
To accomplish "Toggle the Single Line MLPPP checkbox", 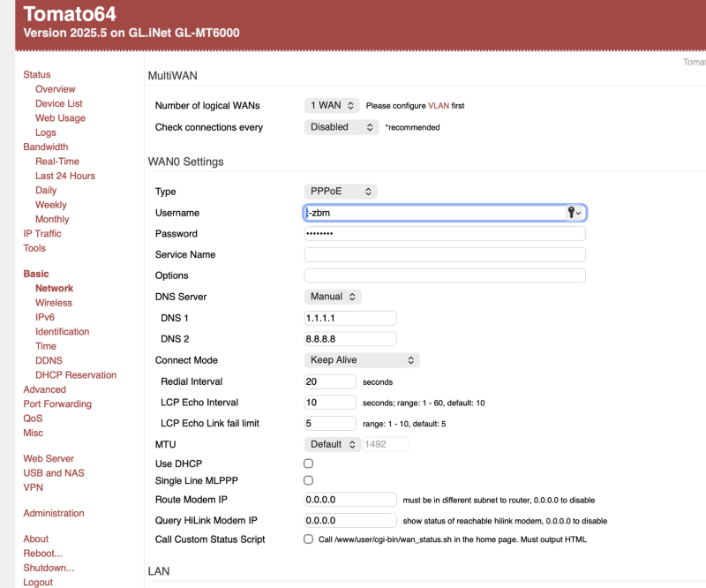I will [308, 480].
